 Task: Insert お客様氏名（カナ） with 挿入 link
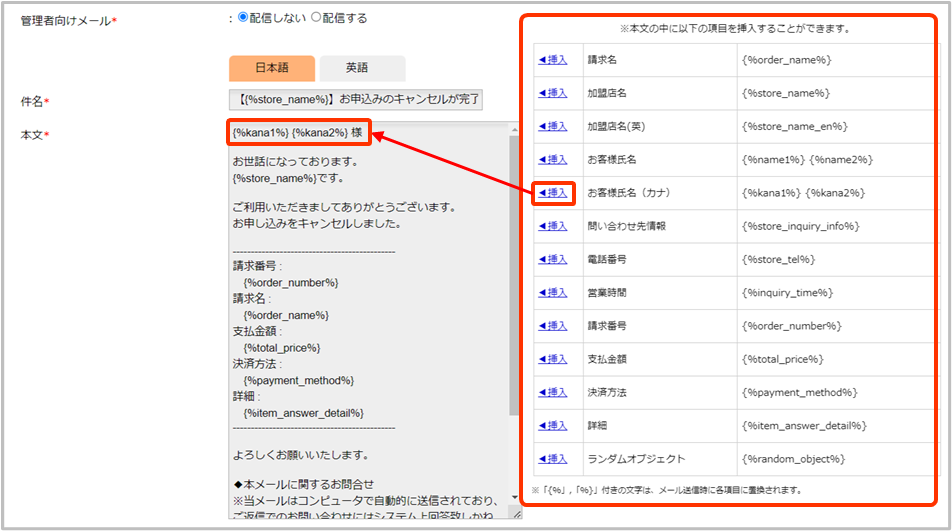coord(553,192)
